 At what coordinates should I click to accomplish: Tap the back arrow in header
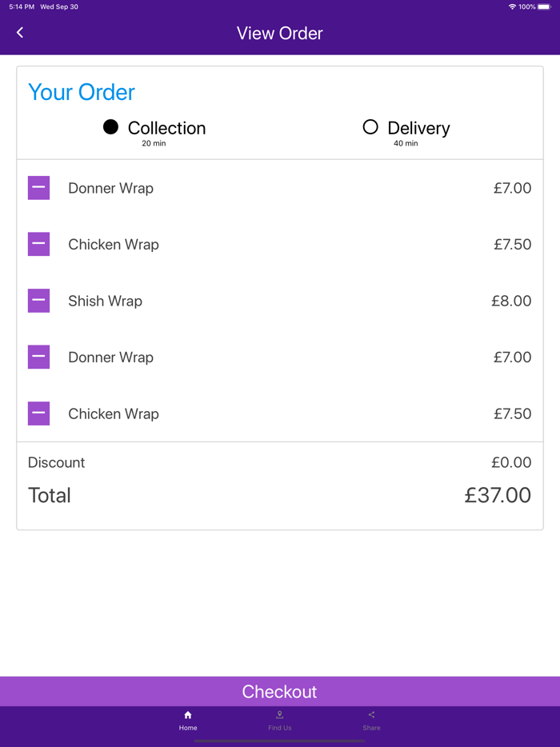click(20, 33)
